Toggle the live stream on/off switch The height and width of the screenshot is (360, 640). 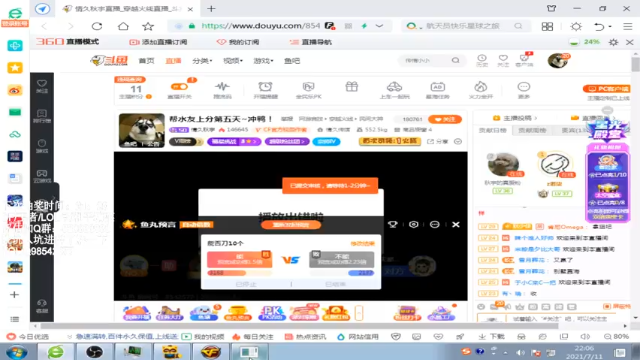179,87
